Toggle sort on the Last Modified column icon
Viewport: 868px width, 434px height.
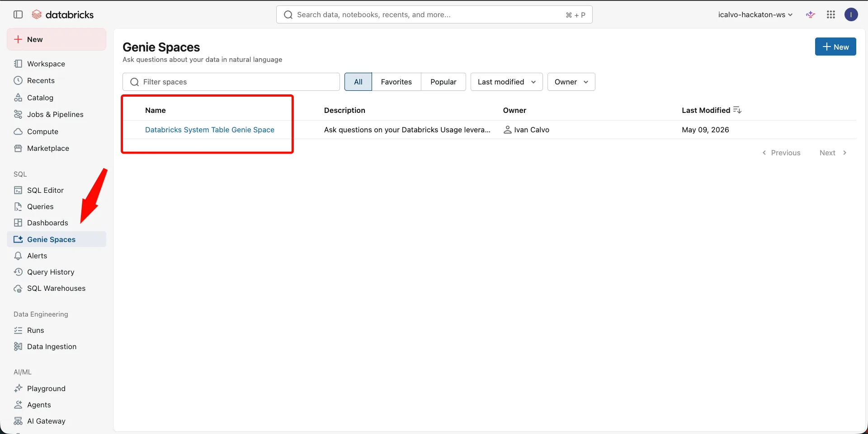[x=737, y=110]
